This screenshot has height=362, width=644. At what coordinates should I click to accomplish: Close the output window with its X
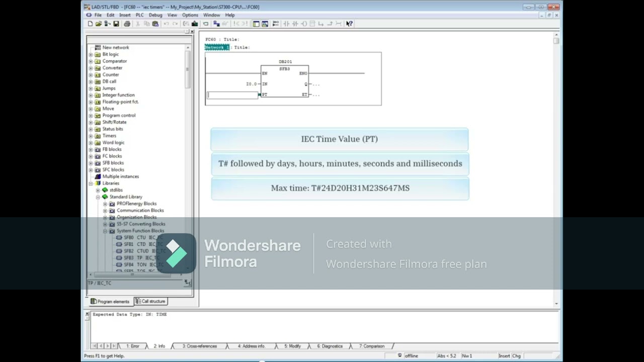coord(87,314)
